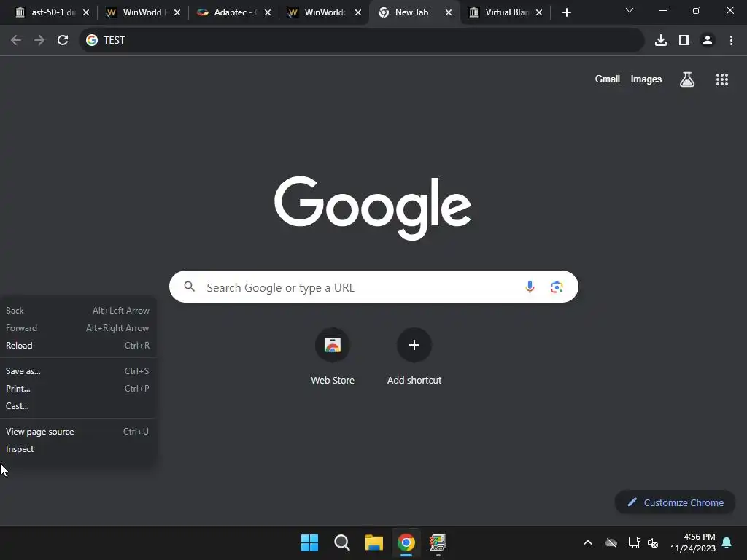Viewport: 747px width, 560px height.
Task: Click the OneDrive cloud tray icon
Action: (611, 542)
